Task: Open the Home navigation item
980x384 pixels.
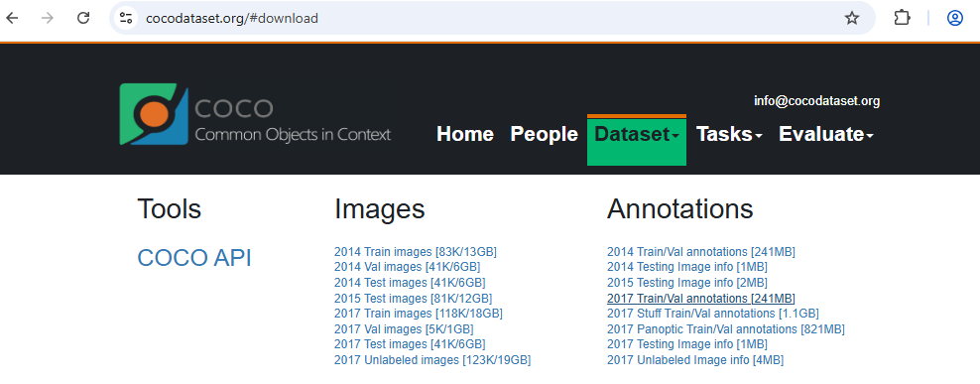Action: (465, 134)
